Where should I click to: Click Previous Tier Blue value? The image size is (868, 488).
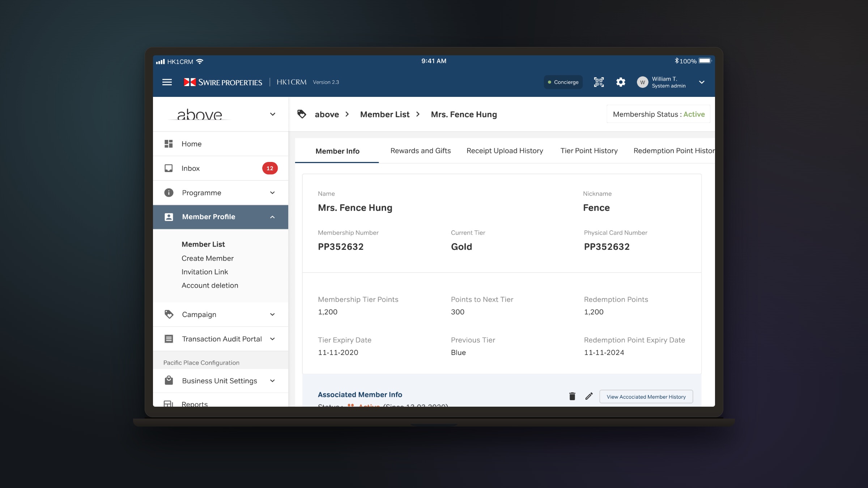[x=458, y=352]
